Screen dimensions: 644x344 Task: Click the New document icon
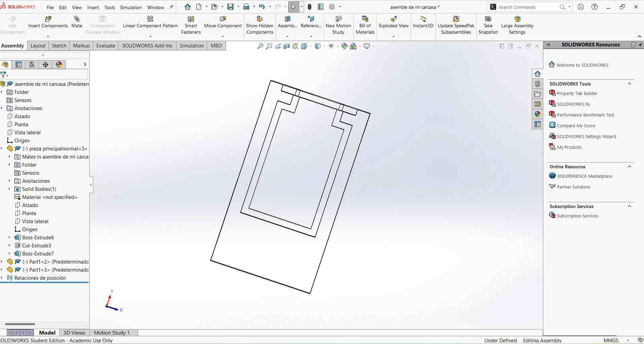point(199,7)
